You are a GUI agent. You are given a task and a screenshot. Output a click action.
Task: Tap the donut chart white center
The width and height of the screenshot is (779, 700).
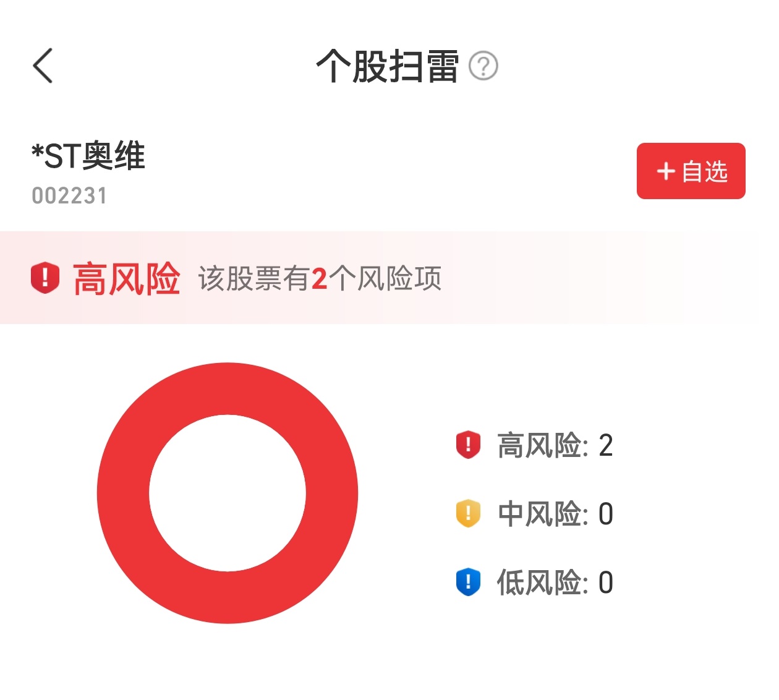point(228,493)
